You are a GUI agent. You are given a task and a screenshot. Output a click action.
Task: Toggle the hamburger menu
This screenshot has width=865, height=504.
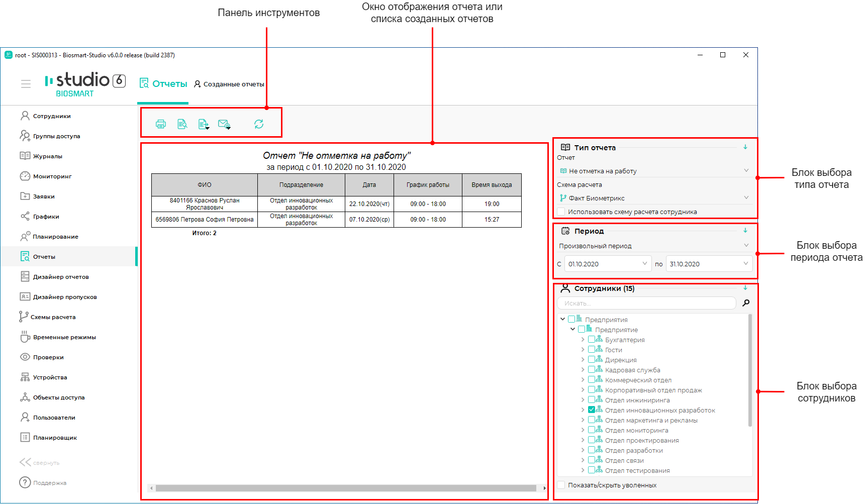(26, 84)
